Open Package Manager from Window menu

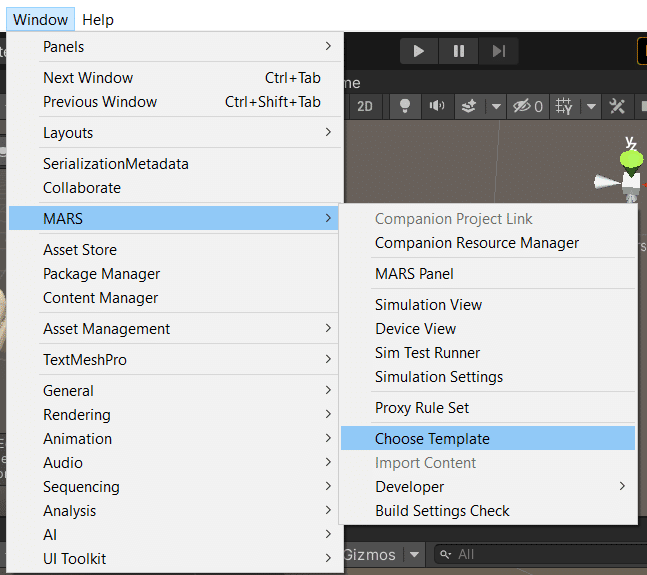point(101,274)
